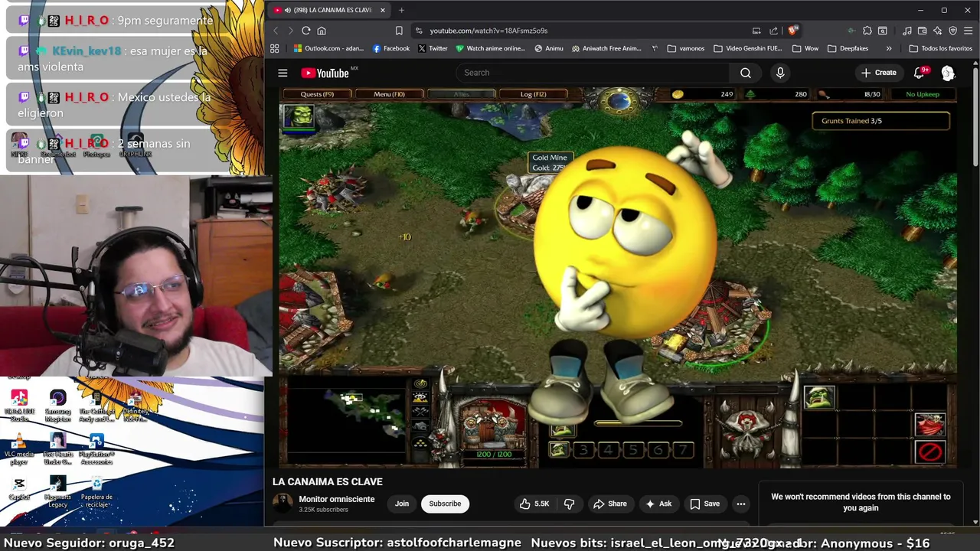980x551 pixels.
Task: Open Watch anime online bookmark
Action: pyautogui.click(x=490, y=48)
